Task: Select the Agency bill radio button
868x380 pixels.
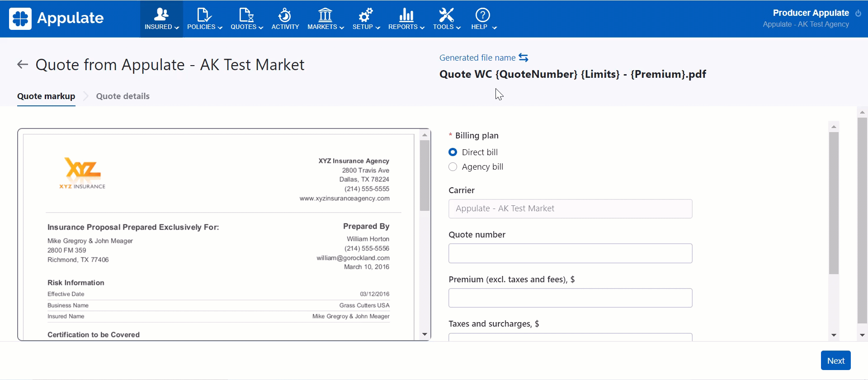Action: (453, 167)
